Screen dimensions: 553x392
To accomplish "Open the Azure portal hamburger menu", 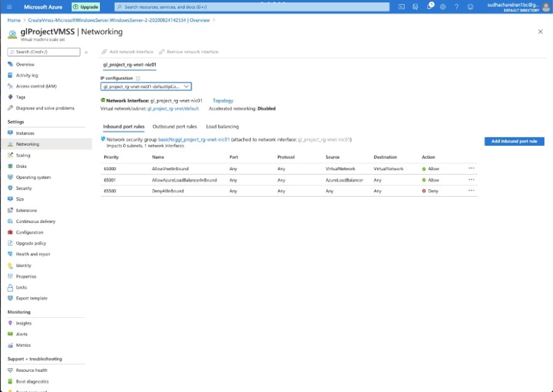I will click(9, 7).
